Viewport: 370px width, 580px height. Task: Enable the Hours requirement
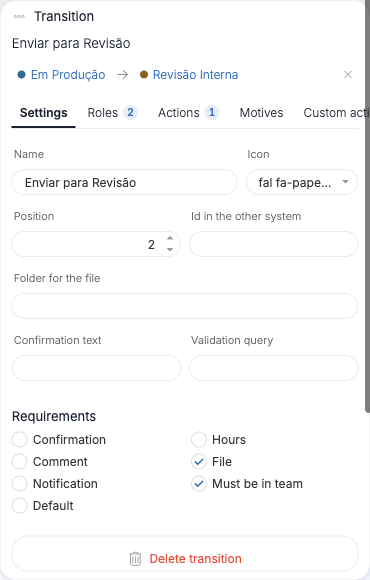click(x=199, y=439)
